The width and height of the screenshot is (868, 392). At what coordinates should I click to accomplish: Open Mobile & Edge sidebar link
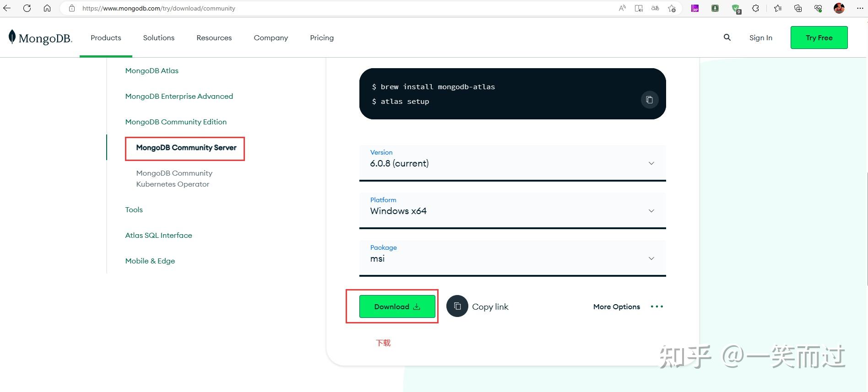point(150,261)
